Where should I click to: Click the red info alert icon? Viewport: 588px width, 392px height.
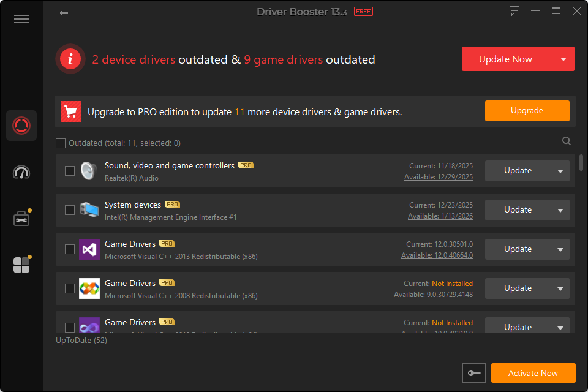pos(70,59)
